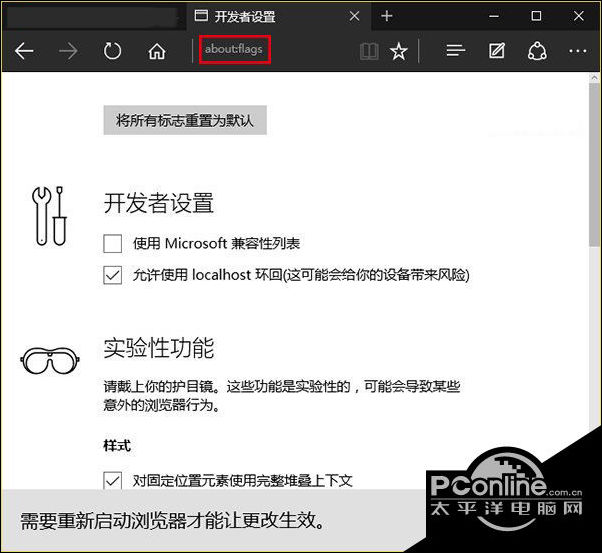Screen dimensions: 602x553
Task: Click 将所有标志重置为默认 button
Action: [185, 120]
